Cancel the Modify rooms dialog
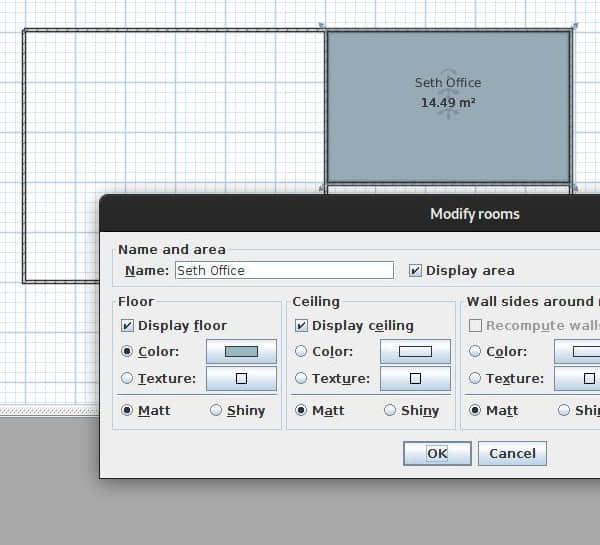Screen dimensions: 600x545 pos(512,453)
